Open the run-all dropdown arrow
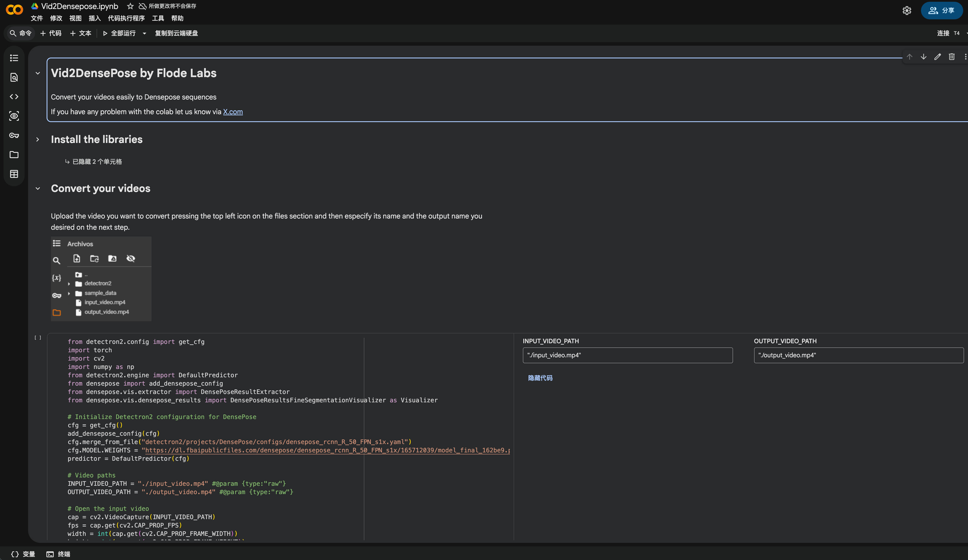This screenshot has width=968, height=560. (x=144, y=33)
